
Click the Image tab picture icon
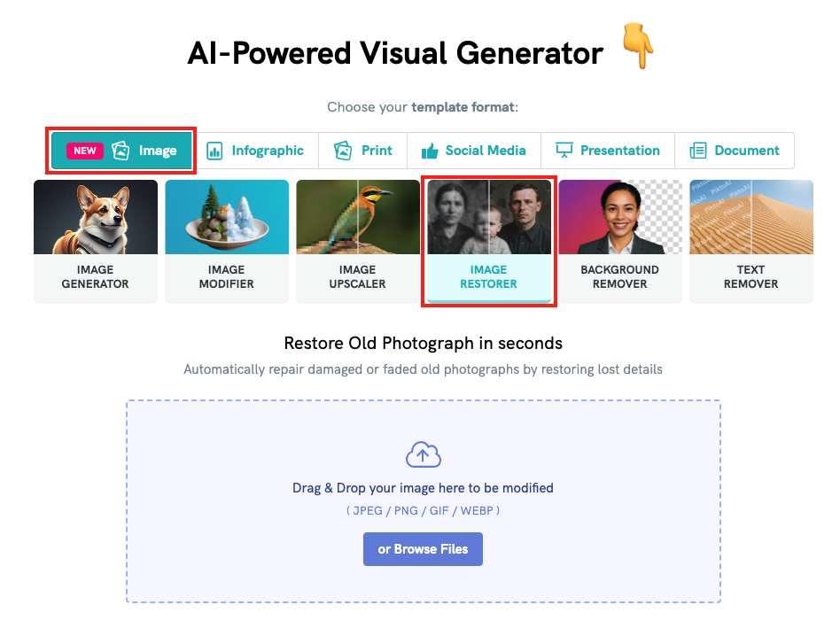[x=121, y=151]
